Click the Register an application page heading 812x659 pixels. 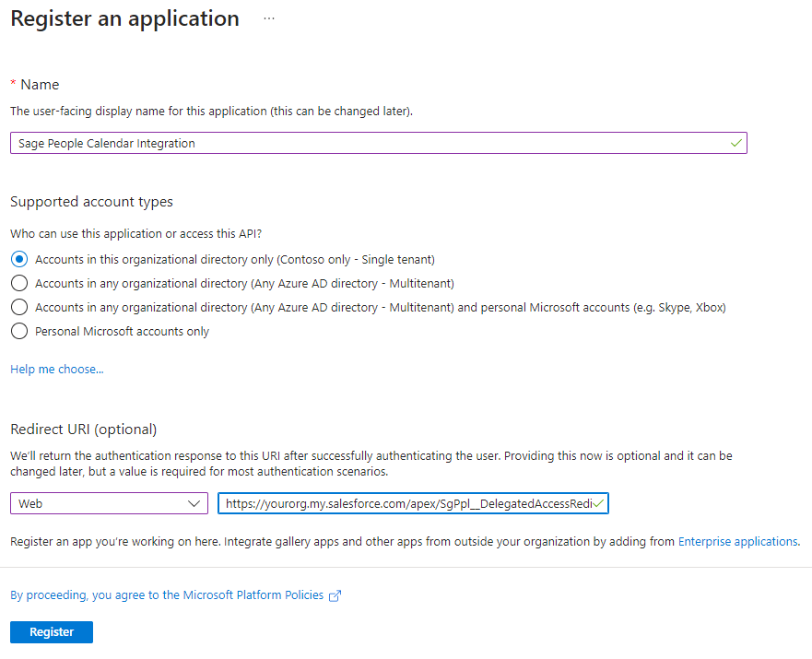124,18
